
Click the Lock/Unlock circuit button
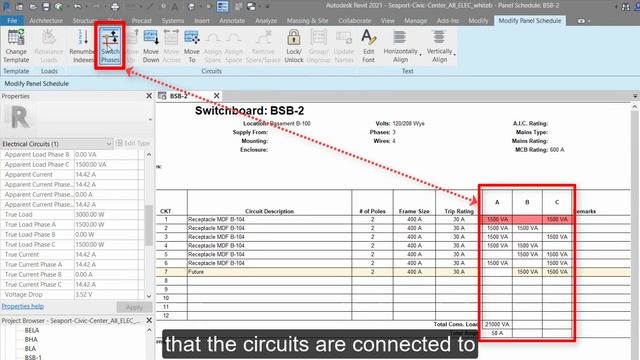coord(293,46)
